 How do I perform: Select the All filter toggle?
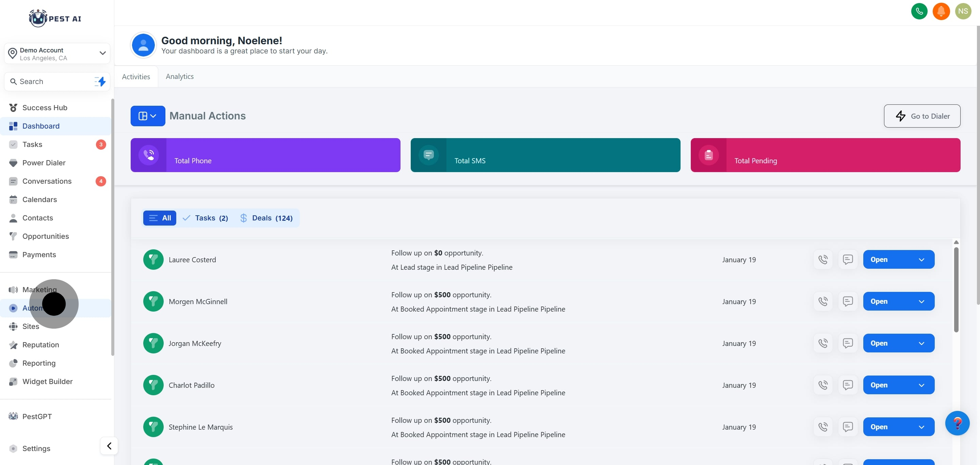coord(159,218)
